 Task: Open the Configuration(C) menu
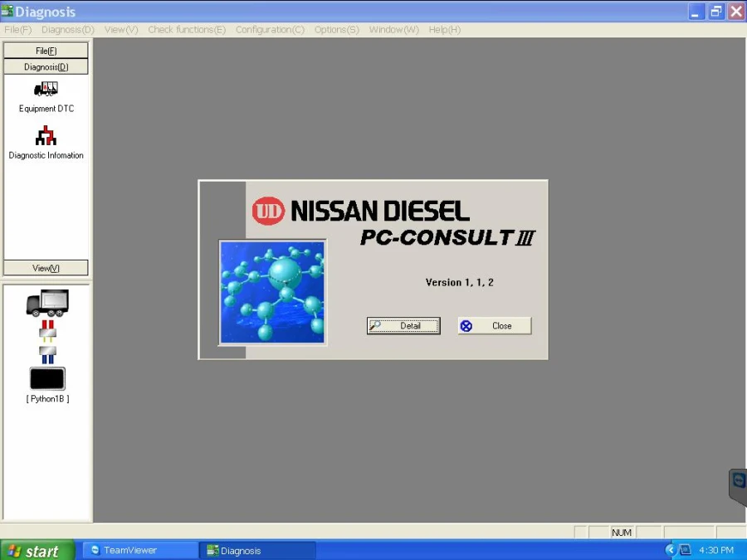pyautogui.click(x=270, y=30)
